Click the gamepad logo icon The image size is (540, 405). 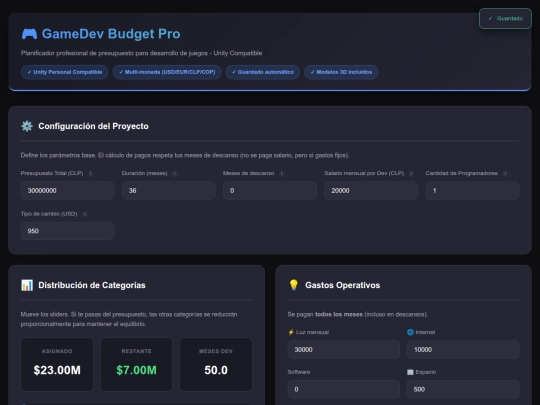[29, 34]
